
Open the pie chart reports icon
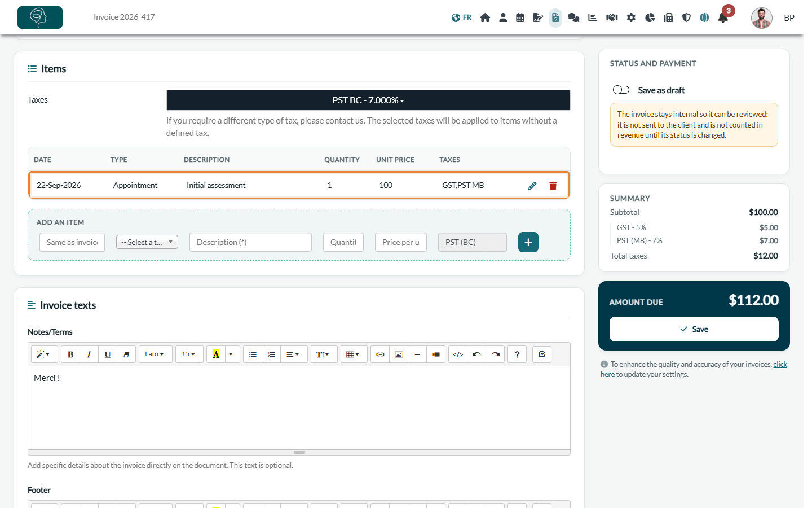[650, 17]
